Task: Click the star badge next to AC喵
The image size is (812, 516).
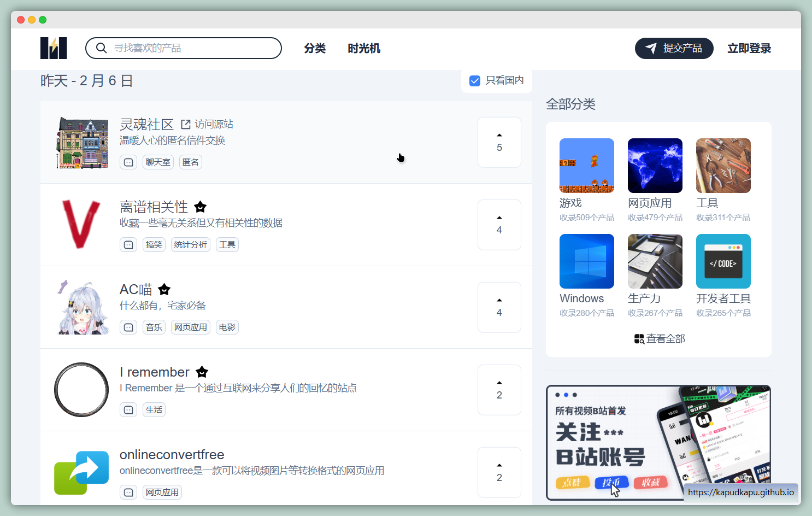Action: click(164, 289)
